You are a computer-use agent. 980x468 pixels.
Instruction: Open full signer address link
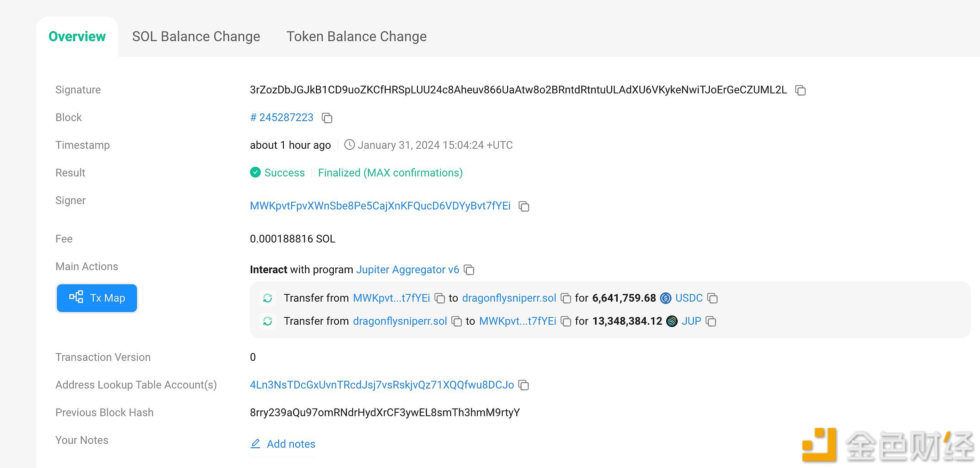(380, 206)
